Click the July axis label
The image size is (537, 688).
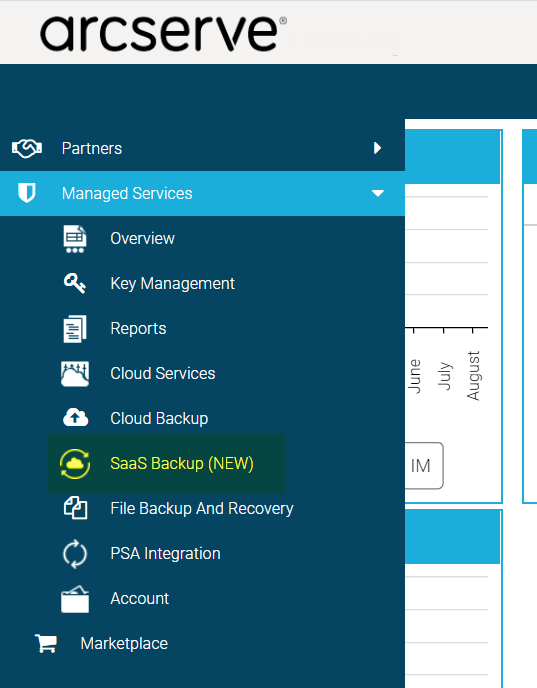click(x=445, y=376)
